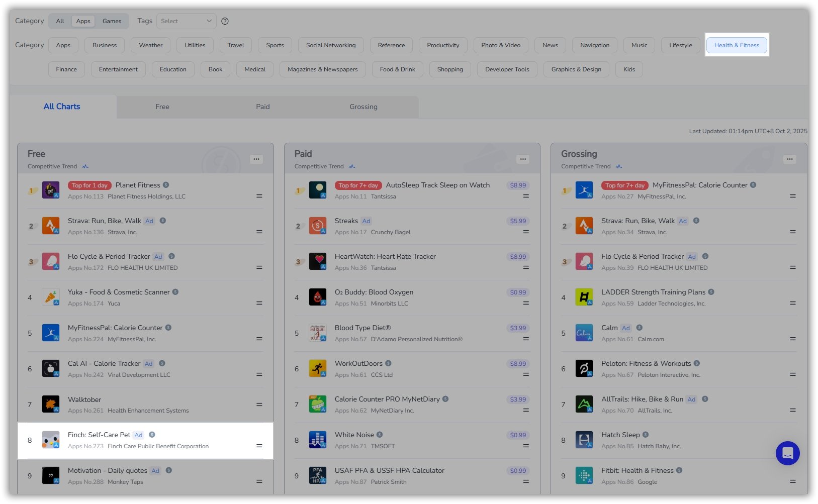Click the in-app purchase icon next to Walktober row's Cal AI

point(162,363)
